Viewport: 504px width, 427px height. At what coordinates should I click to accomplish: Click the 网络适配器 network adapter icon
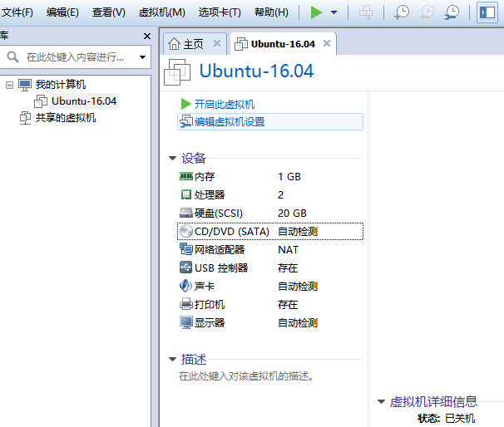(x=185, y=249)
